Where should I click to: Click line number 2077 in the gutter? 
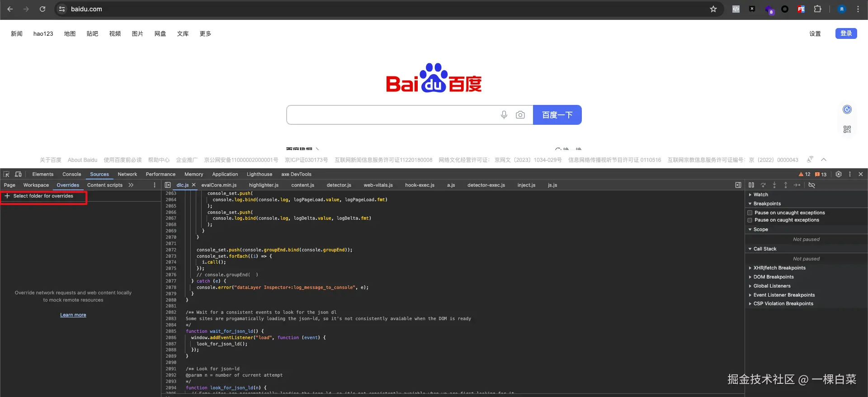(171, 281)
